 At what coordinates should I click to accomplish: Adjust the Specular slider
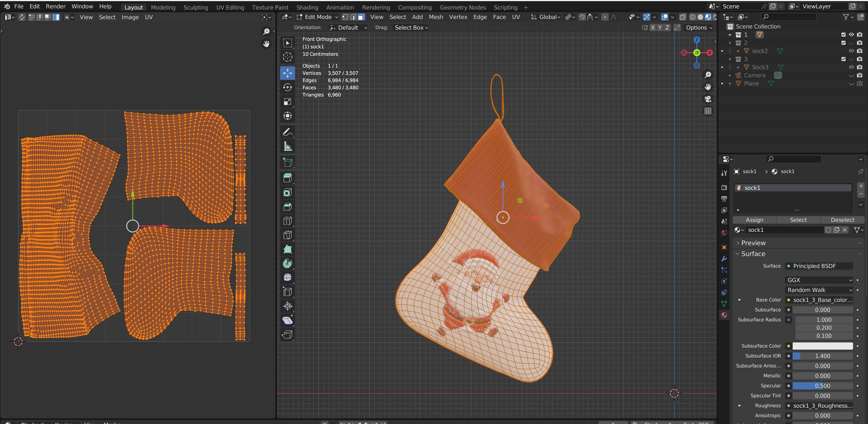pos(822,386)
